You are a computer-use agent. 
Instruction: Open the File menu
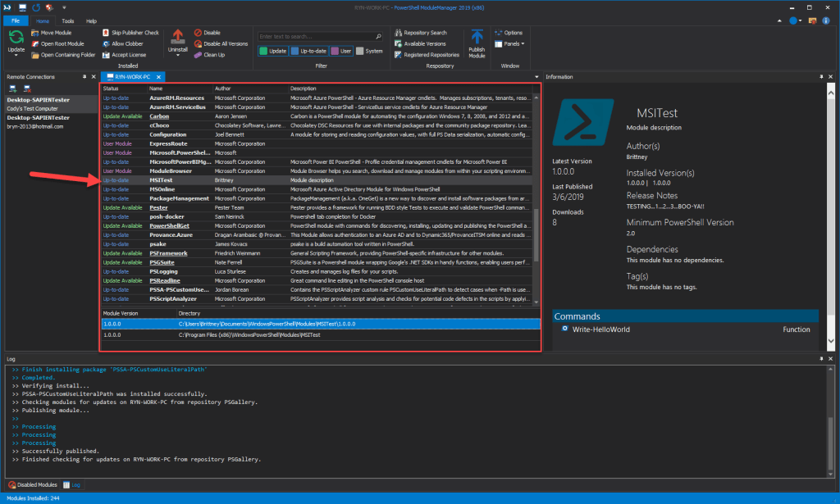click(16, 20)
